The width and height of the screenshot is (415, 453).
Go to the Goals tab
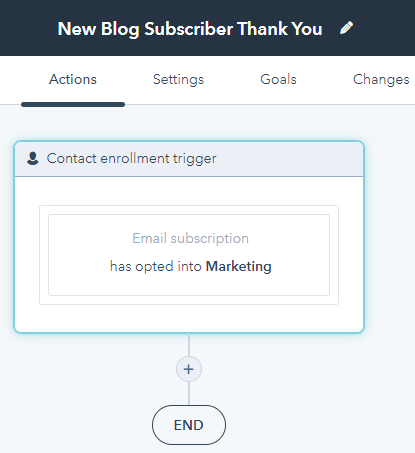tap(278, 79)
